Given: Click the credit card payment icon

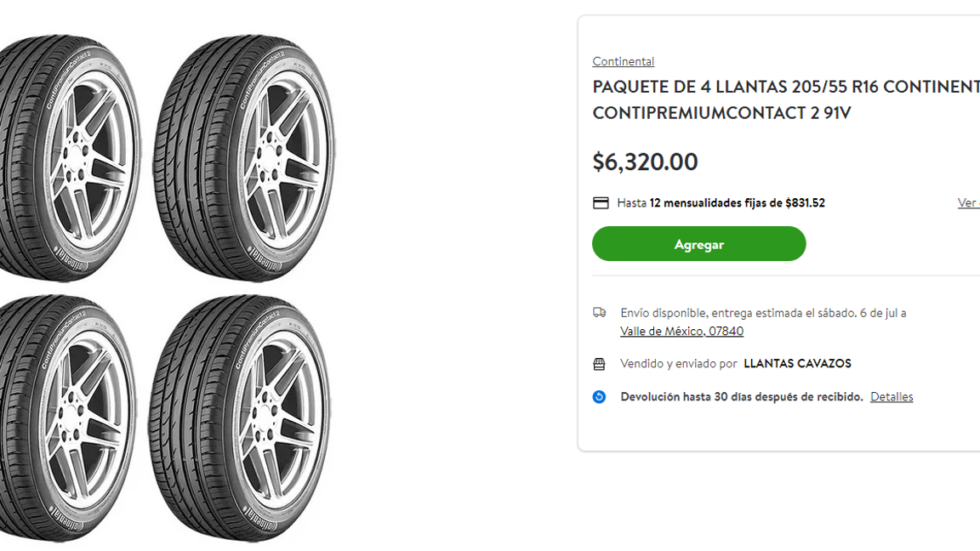Looking at the screenshot, I should click(601, 202).
